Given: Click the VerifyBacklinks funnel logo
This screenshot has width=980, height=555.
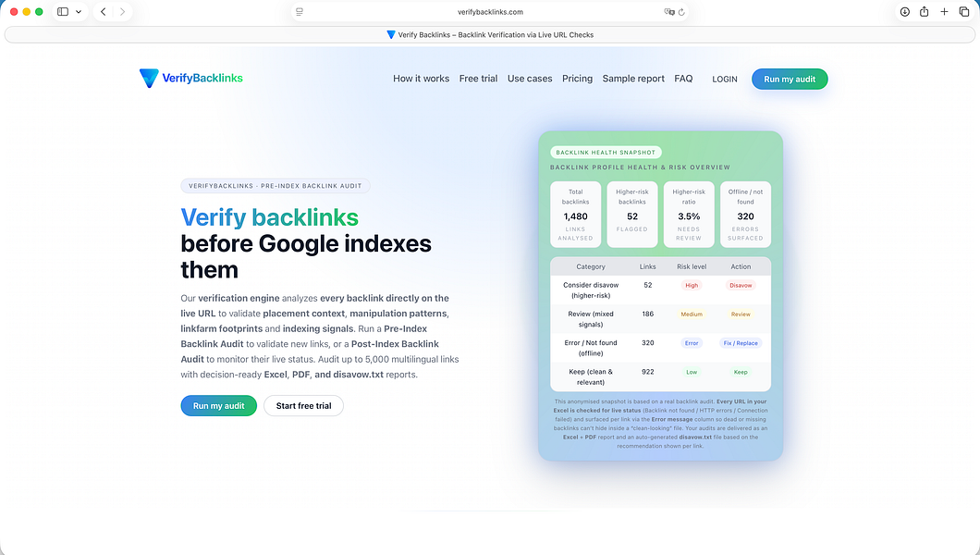Looking at the screenshot, I should click(x=148, y=79).
